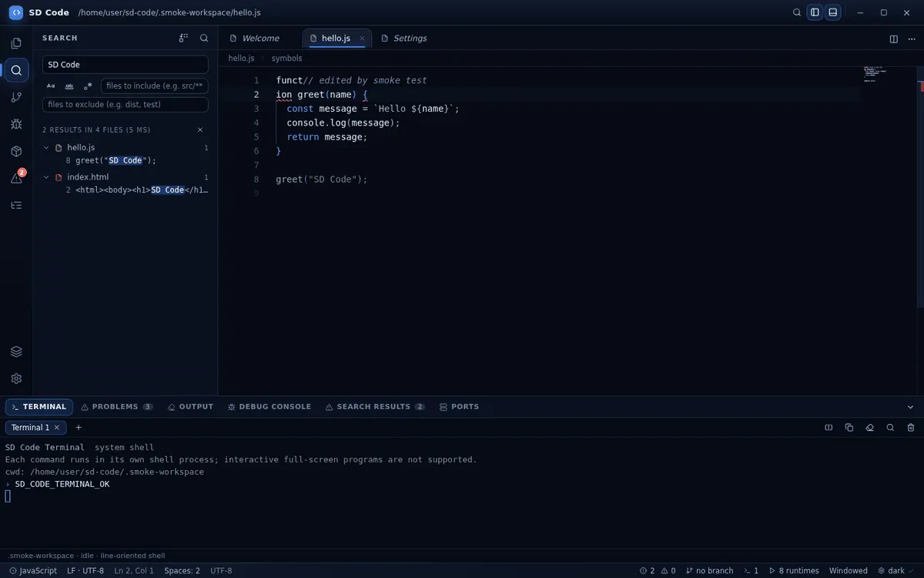Open the greet("SD Code") search match
The height and width of the screenshot is (578, 924).
click(x=126, y=160)
